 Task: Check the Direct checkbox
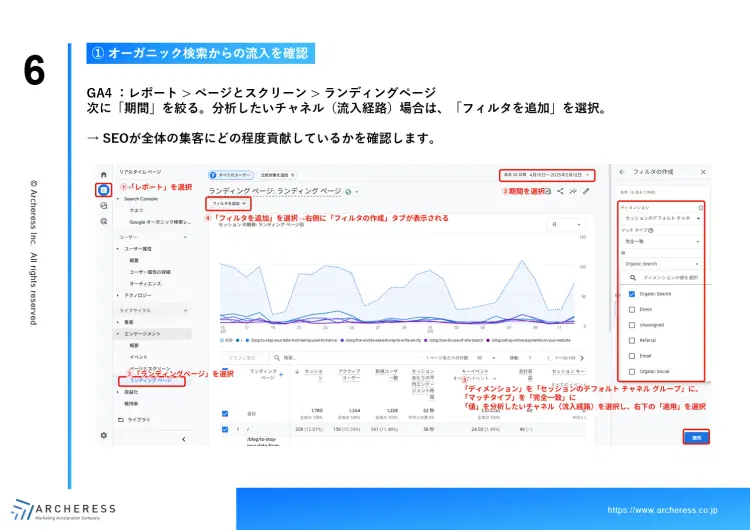pyautogui.click(x=632, y=309)
